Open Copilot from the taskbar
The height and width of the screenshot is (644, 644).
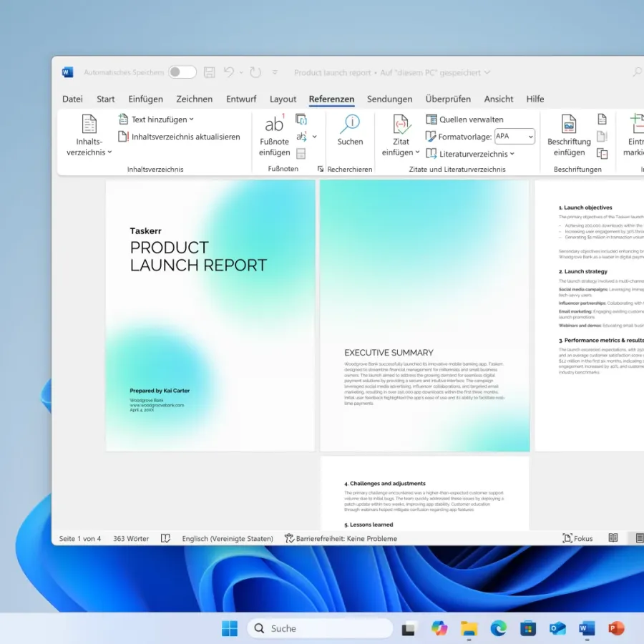click(439, 628)
